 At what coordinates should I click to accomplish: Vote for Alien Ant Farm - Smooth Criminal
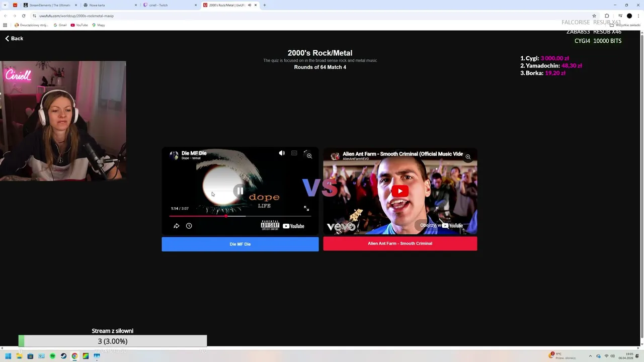(400, 243)
